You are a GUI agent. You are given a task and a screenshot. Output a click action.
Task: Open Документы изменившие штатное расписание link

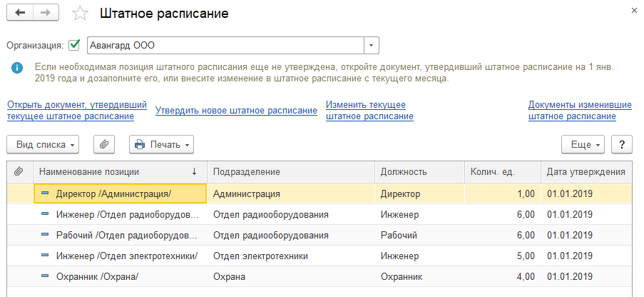point(579,111)
